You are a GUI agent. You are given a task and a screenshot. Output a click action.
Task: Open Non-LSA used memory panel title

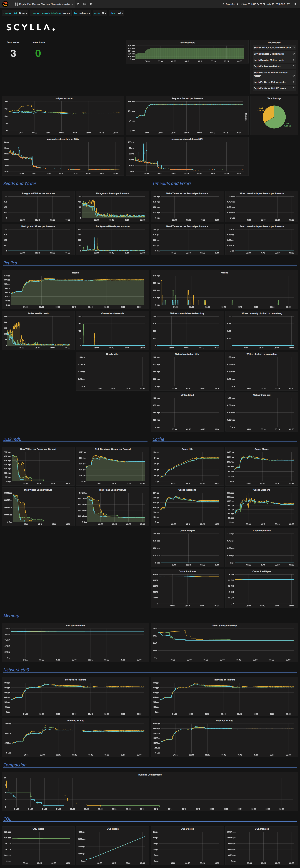[x=224, y=626]
